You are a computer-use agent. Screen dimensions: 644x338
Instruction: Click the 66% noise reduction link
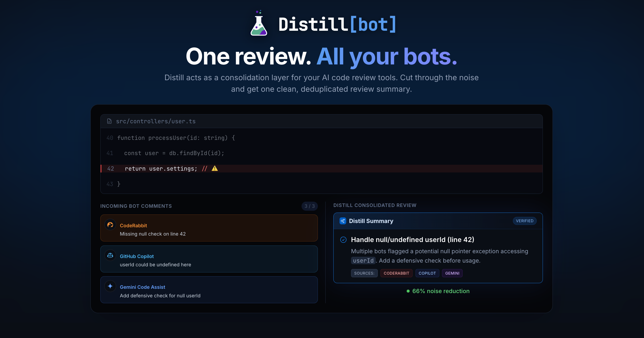click(441, 291)
